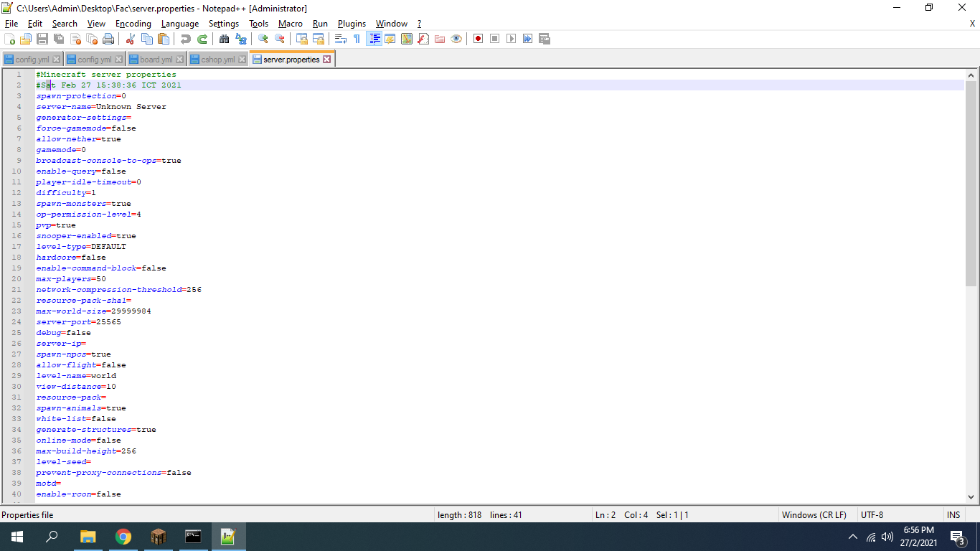980x551 pixels.
Task: Click the vertical scrollbar thumb
Action: click(971, 184)
